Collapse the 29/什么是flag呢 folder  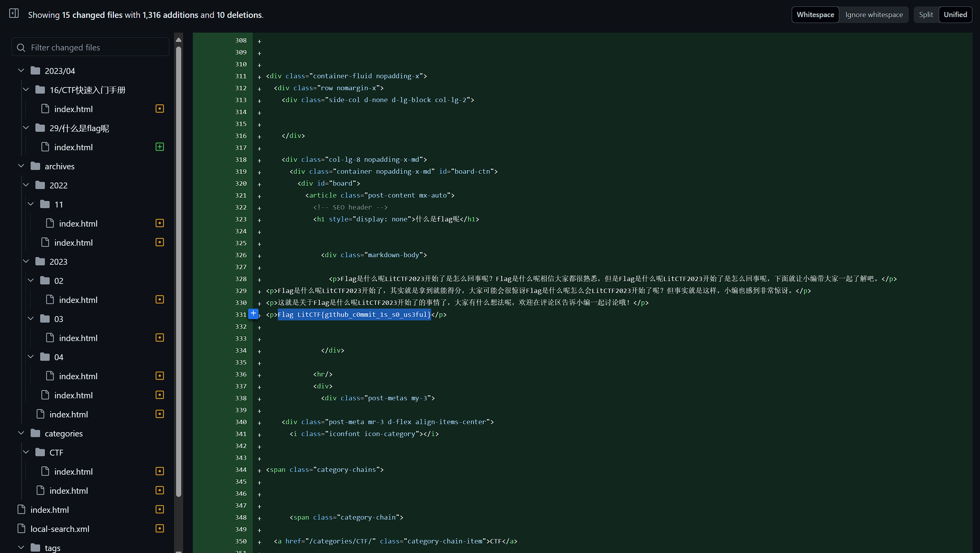pos(26,128)
